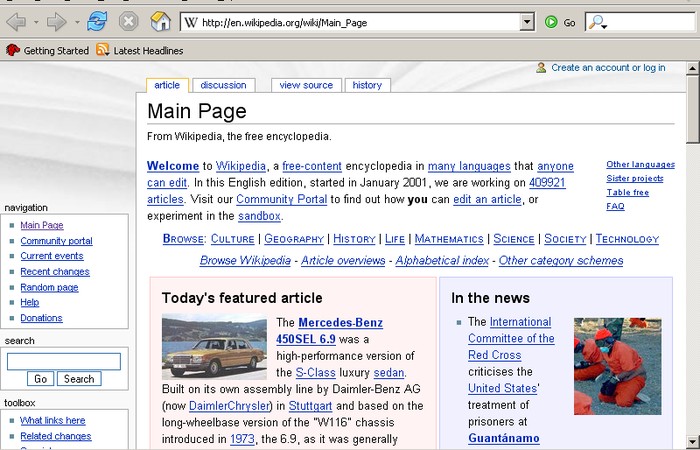Screen dimensions: 700x450
Task: Open the Table free link
Action: pyautogui.click(x=628, y=192)
